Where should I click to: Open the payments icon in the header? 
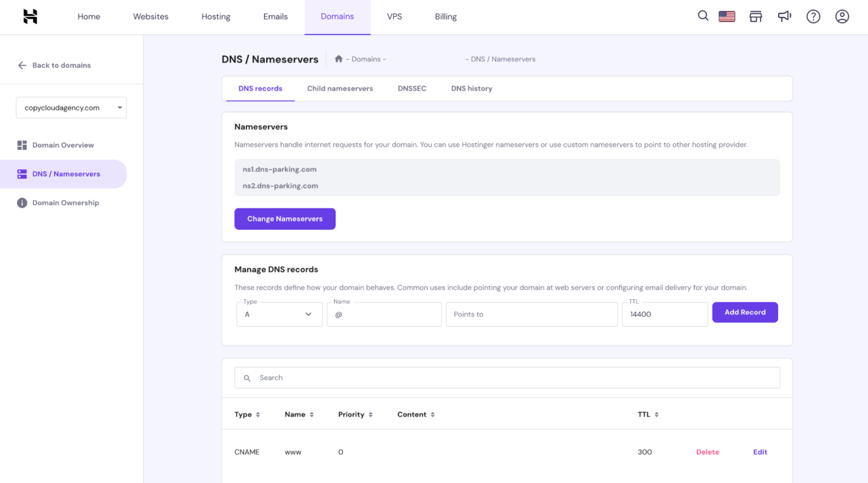756,16
